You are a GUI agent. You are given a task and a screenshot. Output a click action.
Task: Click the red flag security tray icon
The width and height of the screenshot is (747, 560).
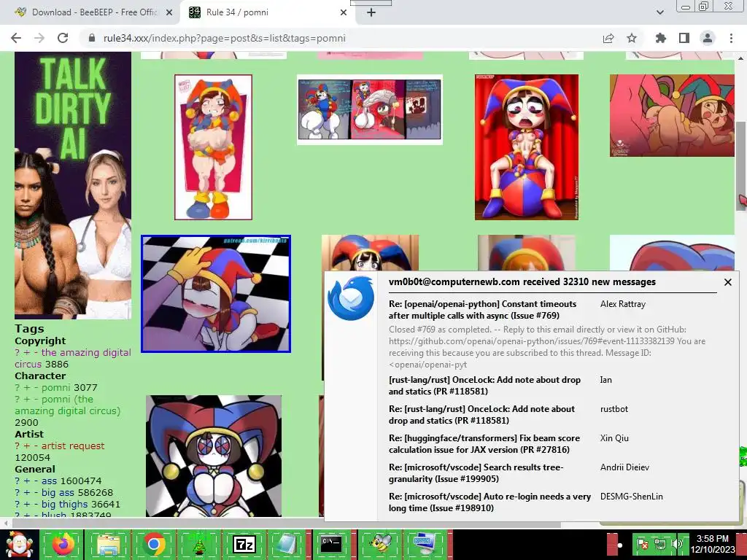point(642,544)
